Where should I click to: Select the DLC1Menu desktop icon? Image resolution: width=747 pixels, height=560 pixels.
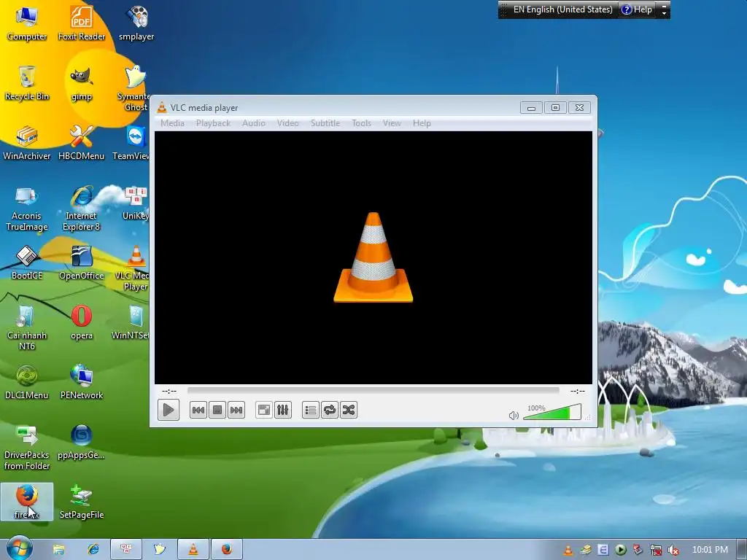click(27, 382)
